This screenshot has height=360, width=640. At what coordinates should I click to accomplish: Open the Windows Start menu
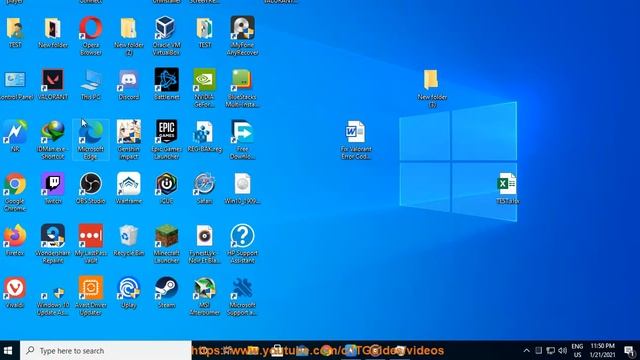[8, 350]
